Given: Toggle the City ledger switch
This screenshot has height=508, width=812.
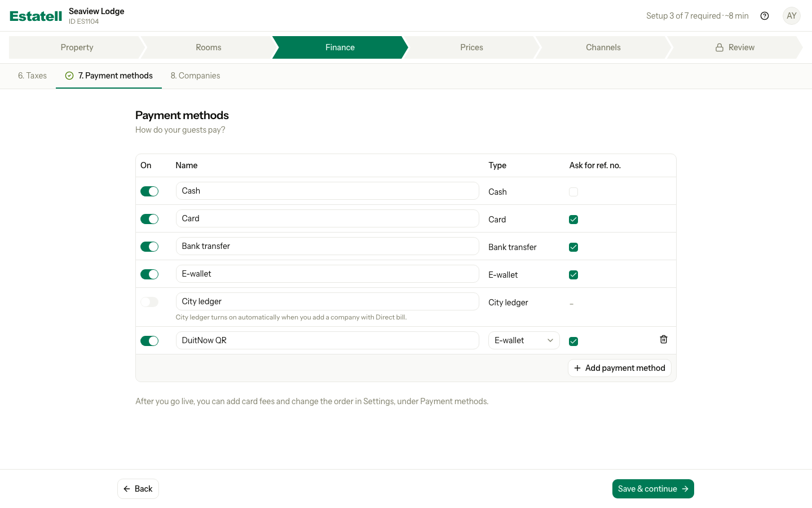Looking at the screenshot, I should point(149,302).
